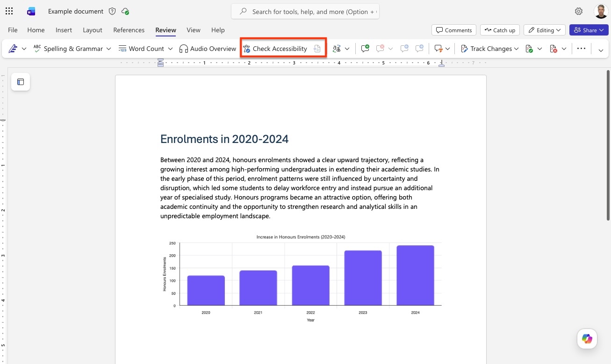Click the Track Changes button
The height and width of the screenshot is (364, 611).
click(486, 49)
